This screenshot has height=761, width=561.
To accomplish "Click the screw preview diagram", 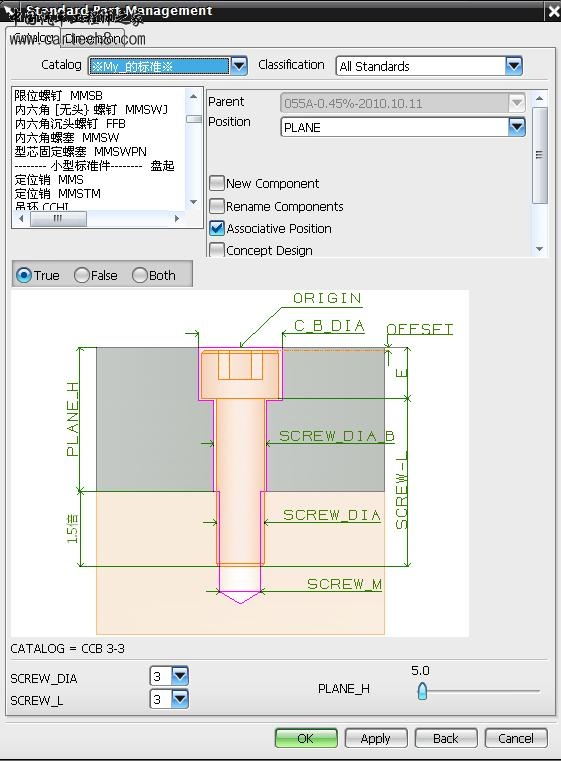I will 240,463.
